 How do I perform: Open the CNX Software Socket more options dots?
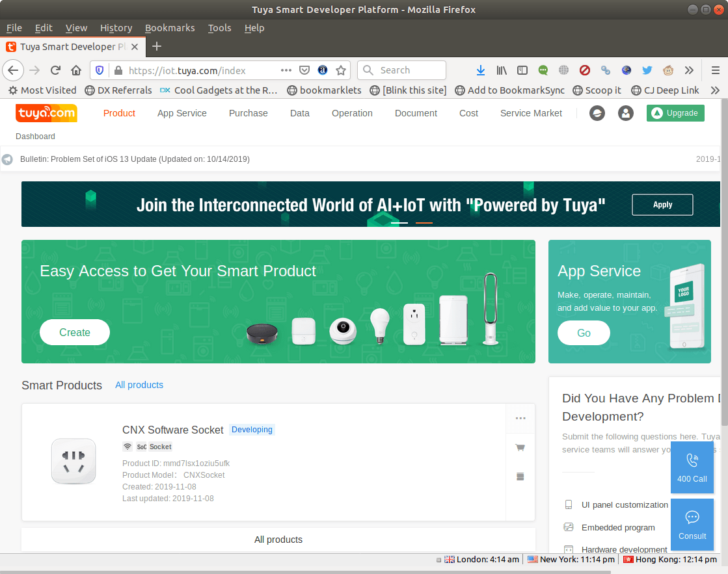(x=520, y=419)
